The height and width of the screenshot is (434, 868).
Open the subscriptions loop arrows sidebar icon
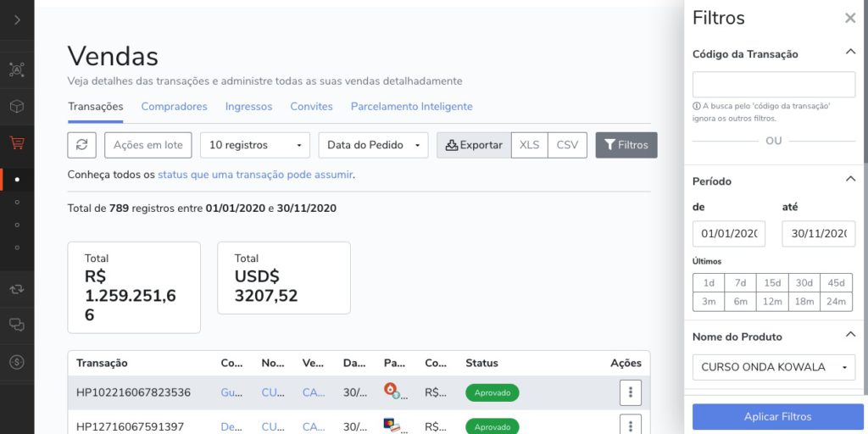coord(17,288)
